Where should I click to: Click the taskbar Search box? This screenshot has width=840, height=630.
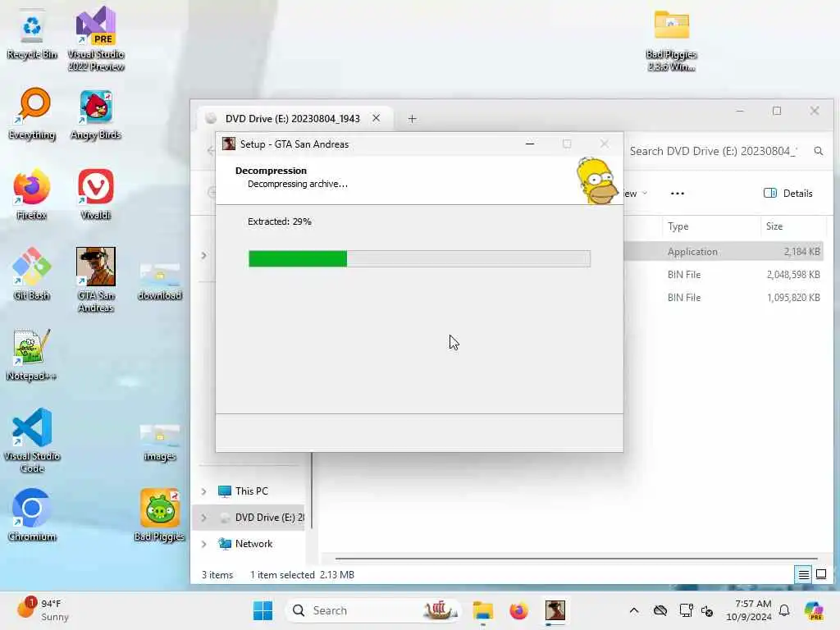coord(373,610)
